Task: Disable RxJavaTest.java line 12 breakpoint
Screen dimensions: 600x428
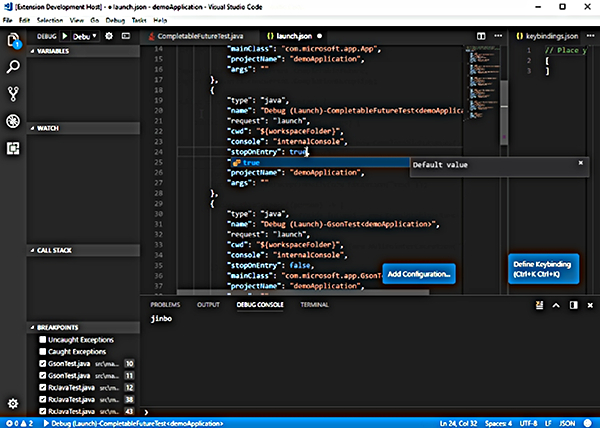Action: coord(42,387)
